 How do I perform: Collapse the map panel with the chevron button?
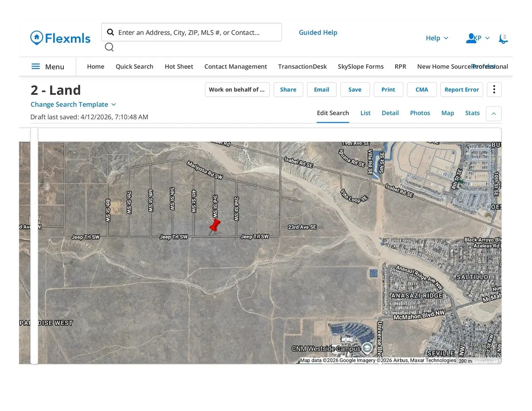pyautogui.click(x=493, y=114)
